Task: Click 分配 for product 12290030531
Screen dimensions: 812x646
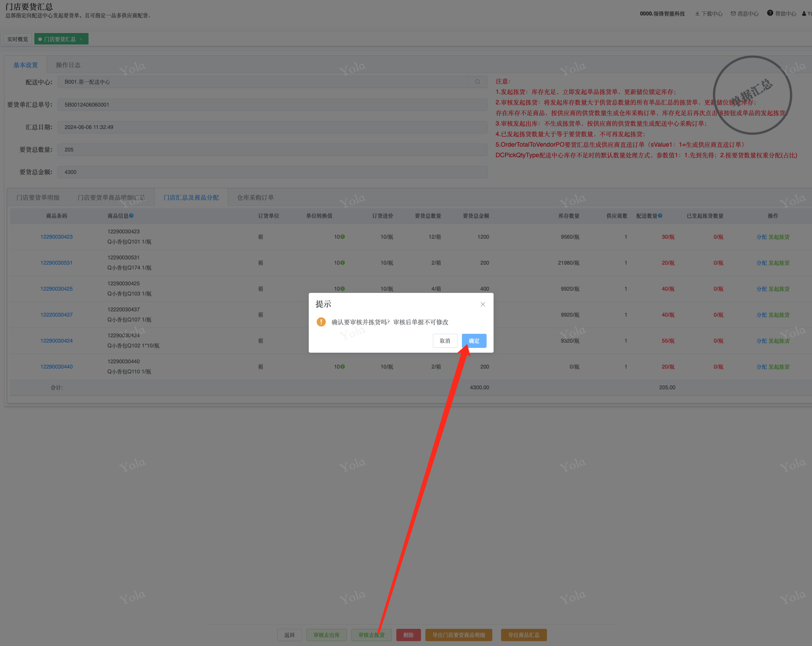Action: tap(762, 263)
